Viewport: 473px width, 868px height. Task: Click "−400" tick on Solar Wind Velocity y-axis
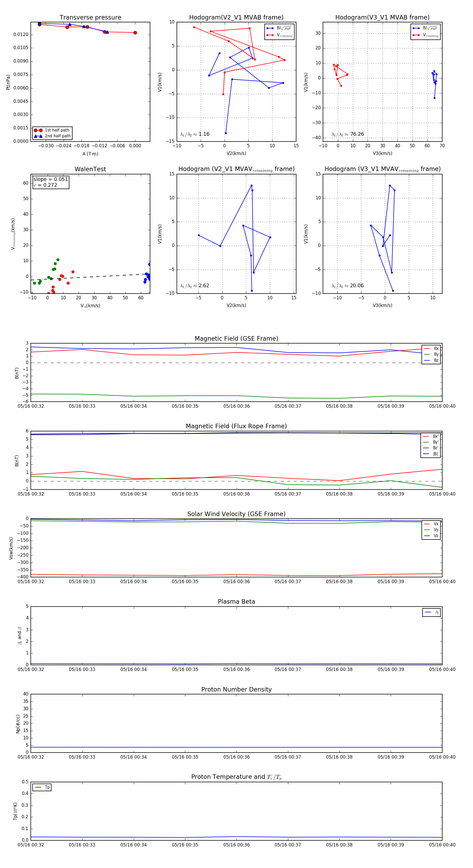tap(23, 577)
